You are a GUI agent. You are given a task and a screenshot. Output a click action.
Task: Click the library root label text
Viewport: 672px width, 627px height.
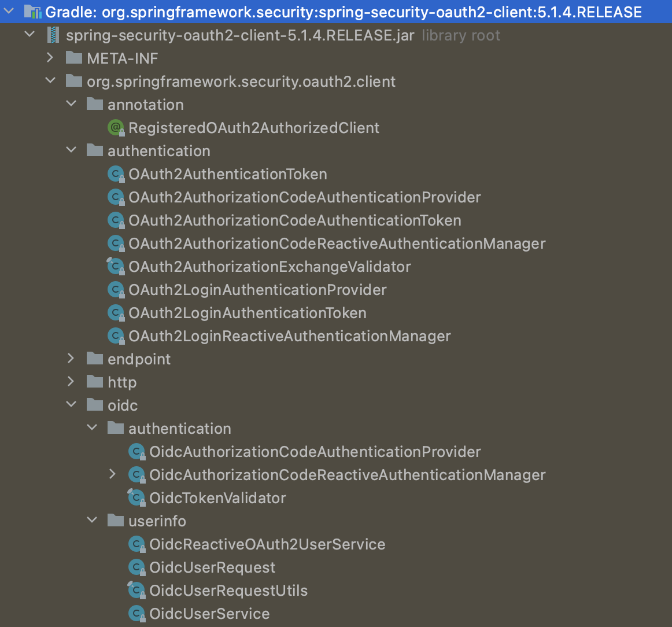460,35
